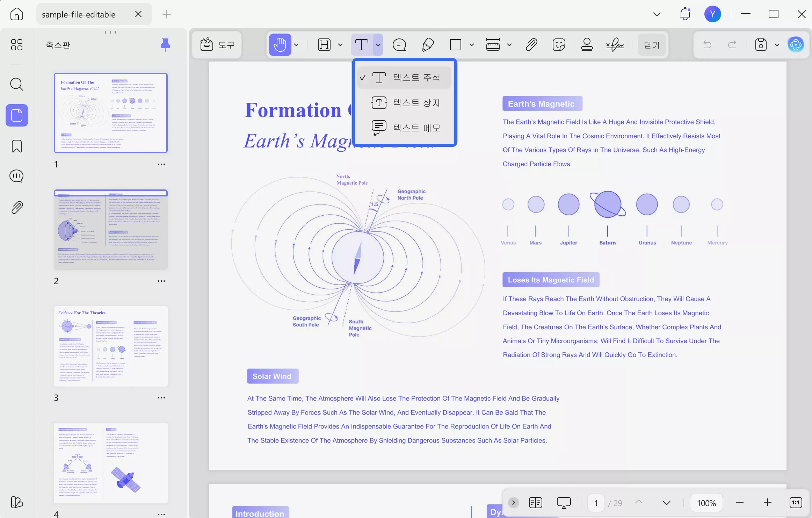Collapse the text tool dropdown arrow

378,45
